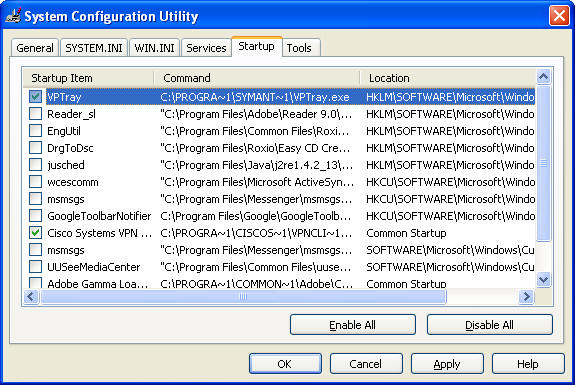
Task: Close the System Configuration Utility window
Action: pyautogui.click(x=559, y=16)
